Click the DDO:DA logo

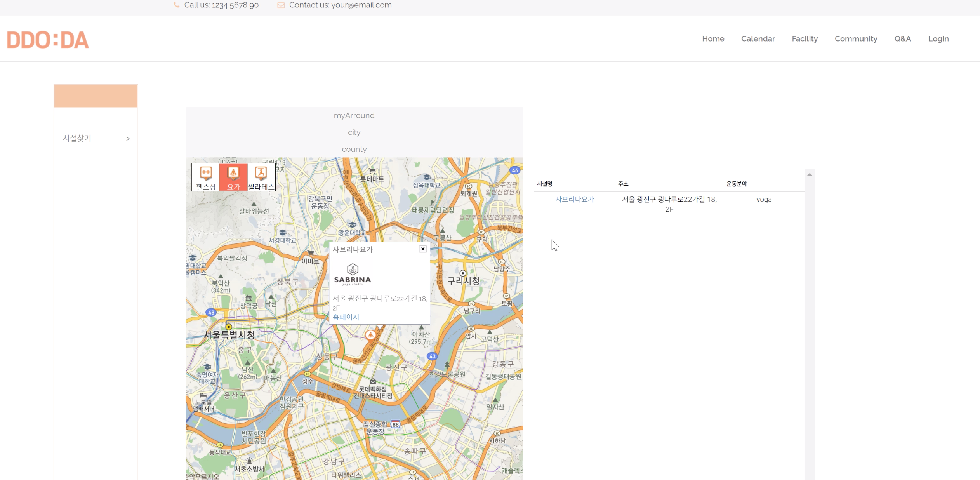pos(48,40)
